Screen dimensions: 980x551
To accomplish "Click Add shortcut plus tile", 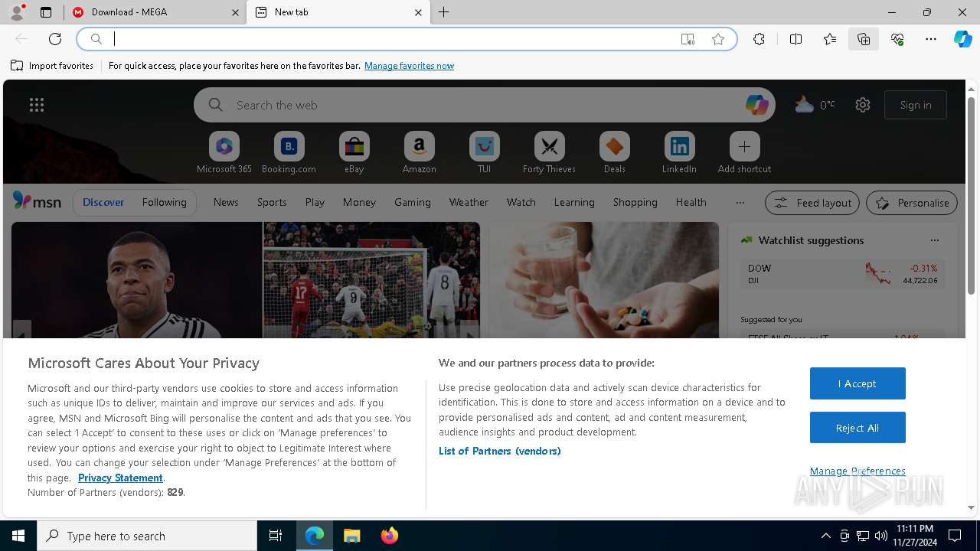I will coord(745,152).
